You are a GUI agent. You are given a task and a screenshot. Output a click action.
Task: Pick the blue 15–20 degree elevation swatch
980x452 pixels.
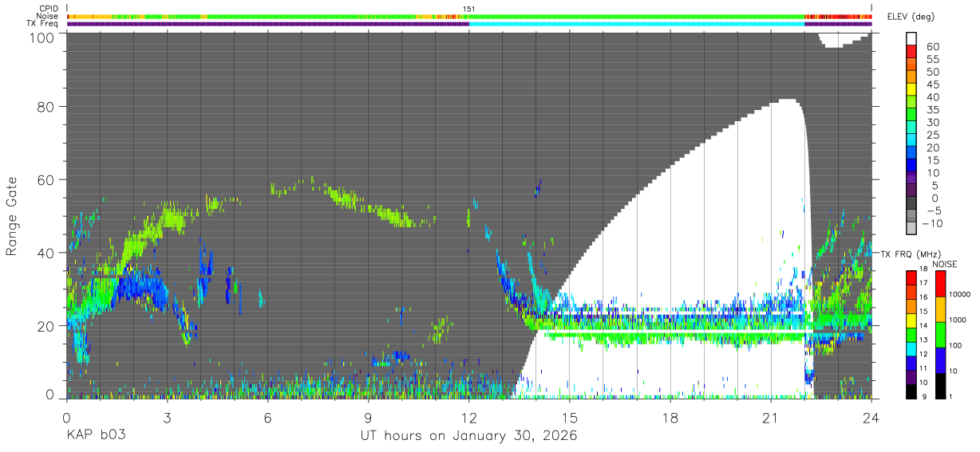[x=911, y=153]
